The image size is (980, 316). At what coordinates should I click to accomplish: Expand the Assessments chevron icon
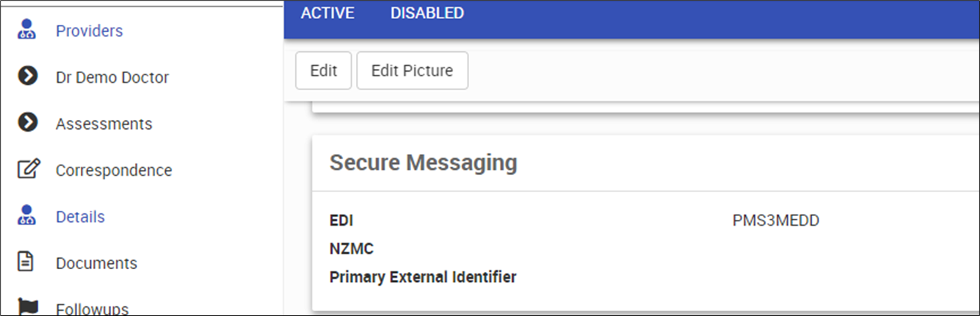coord(27,123)
